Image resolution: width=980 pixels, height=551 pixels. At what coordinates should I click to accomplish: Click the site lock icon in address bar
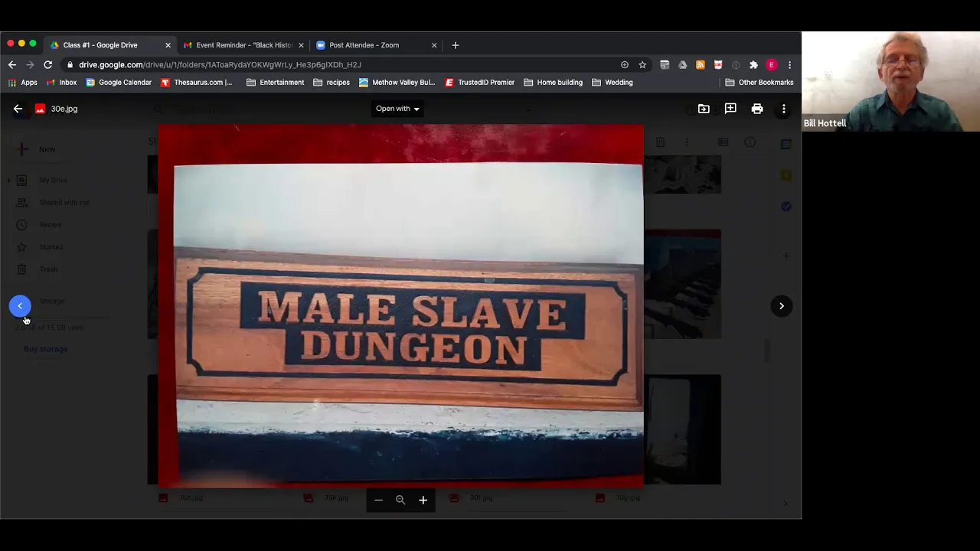pyautogui.click(x=70, y=65)
